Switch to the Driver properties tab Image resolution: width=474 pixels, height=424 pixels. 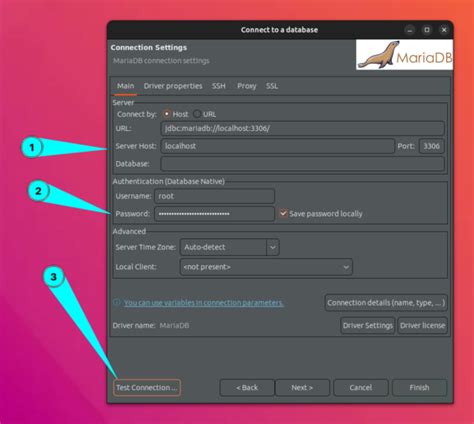pyautogui.click(x=173, y=86)
